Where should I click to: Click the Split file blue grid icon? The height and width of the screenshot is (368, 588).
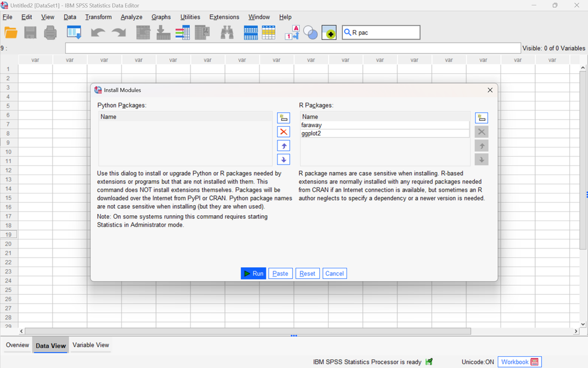coord(250,32)
